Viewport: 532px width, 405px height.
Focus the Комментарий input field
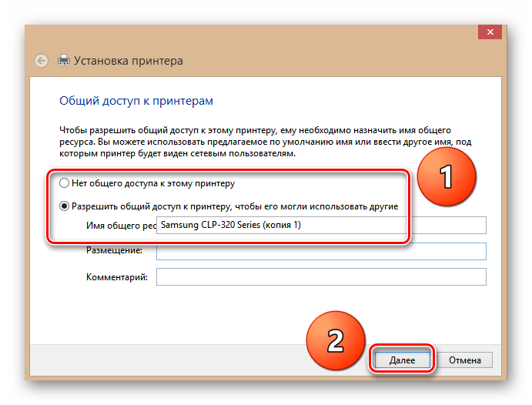[x=321, y=276]
